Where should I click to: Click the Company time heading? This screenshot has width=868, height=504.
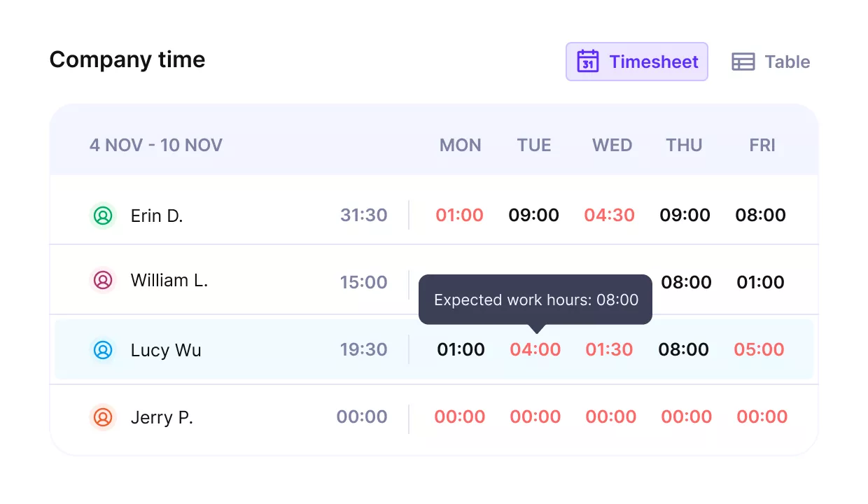click(x=127, y=59)
